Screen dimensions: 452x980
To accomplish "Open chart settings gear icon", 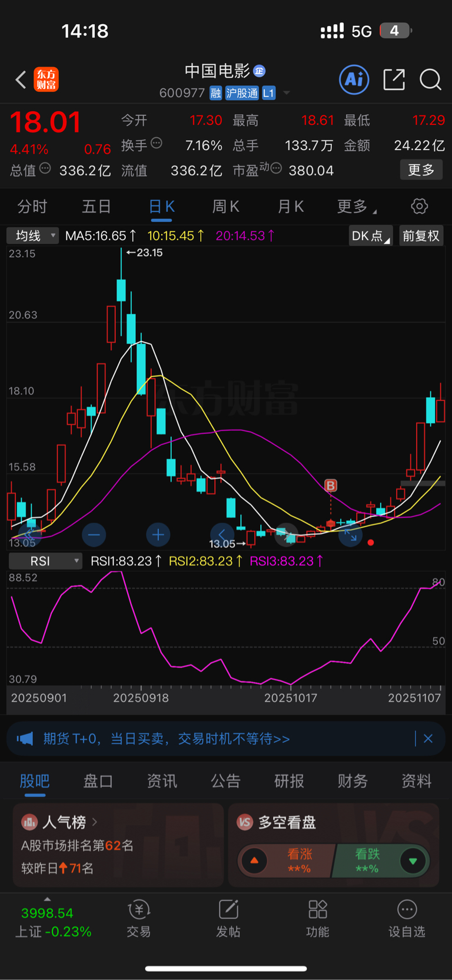I will tap(419, 207).
